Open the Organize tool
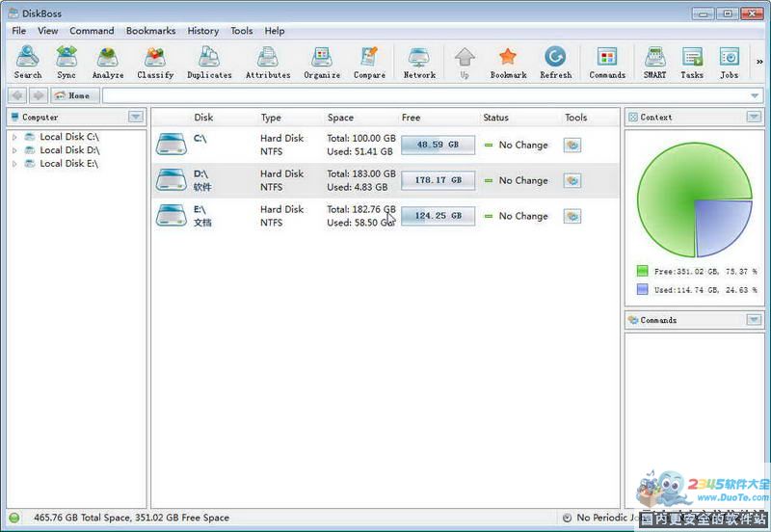The height and width of the screenshot is (532, 771). click(x=322, y=62)
